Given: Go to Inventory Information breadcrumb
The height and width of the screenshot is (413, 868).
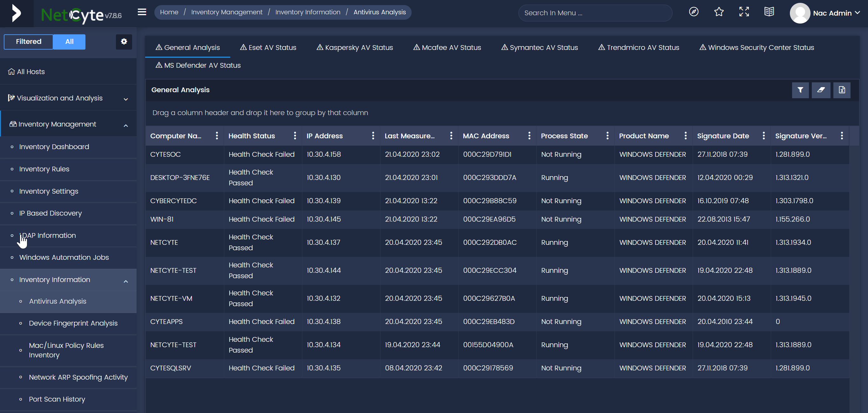Looking at the screenshot, I should pos(308,12).
